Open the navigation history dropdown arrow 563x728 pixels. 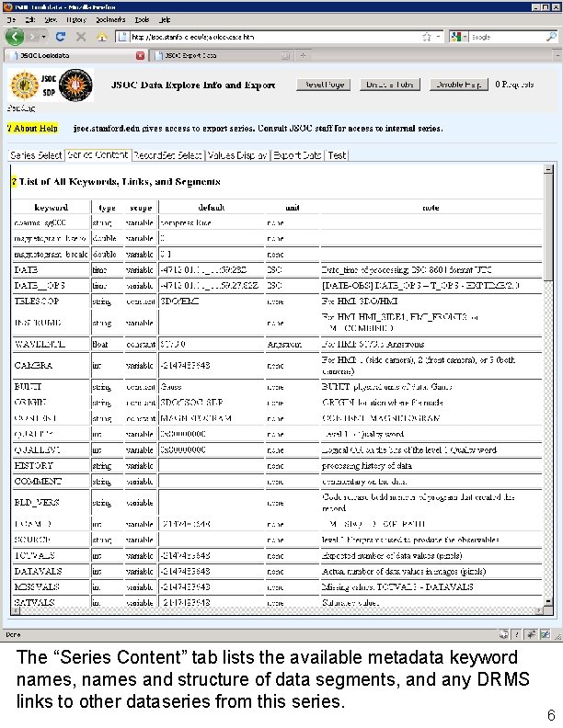pyautogui.click(x=43, y=37)
